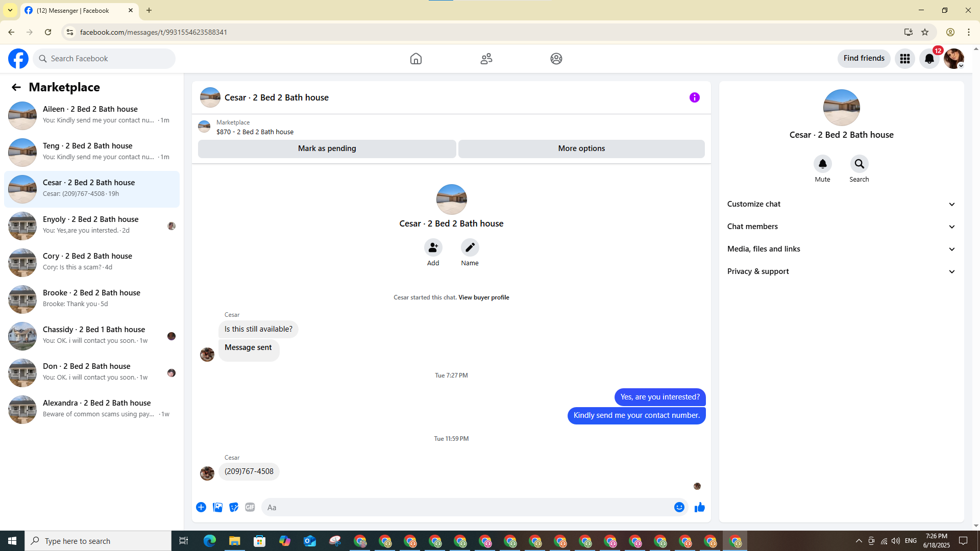Image resolution: width=980 pixels, height=551 pixels.
Task: Expand the Privacy & support section
Action: tap(842, 271)
